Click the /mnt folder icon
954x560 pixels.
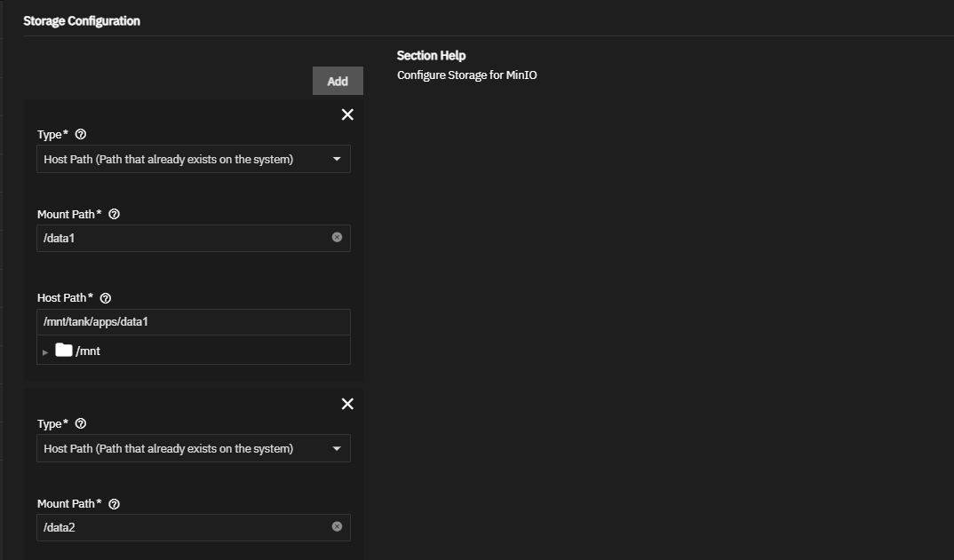click(x=63, y=350)
